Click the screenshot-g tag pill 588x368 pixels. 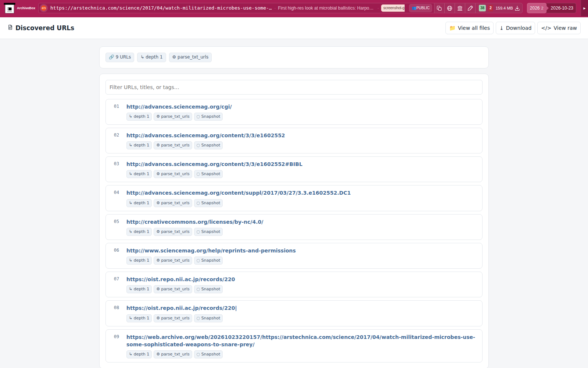coord(393,8)
